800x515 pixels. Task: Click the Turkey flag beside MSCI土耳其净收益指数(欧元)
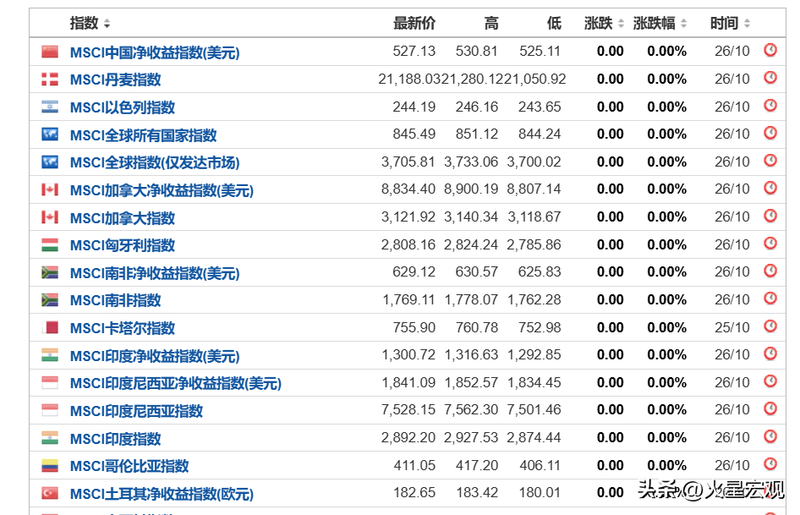[x=49, y=493]
